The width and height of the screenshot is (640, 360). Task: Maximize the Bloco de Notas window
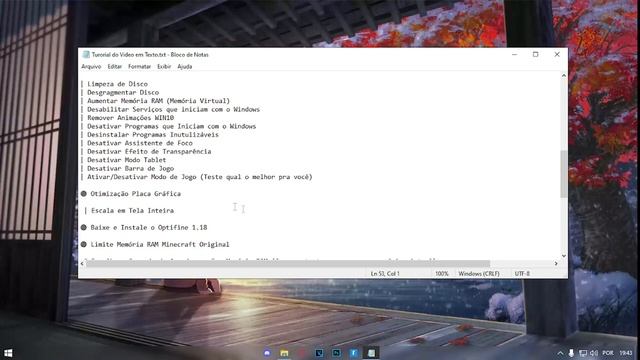(x=536, y=54)
